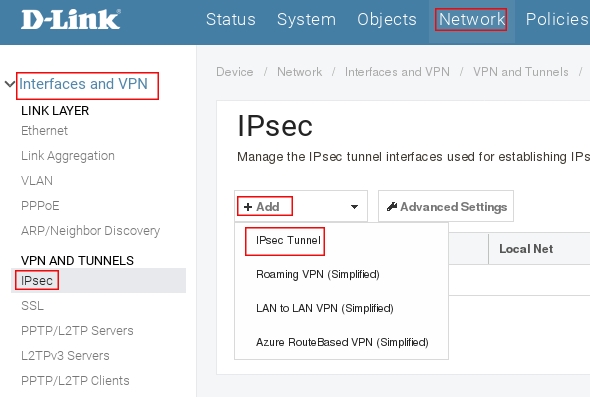Image resolution: width=590 pixels, height=397 pixels.
Task: Sort by the Local Net column header
Action: tap(526, 249)
